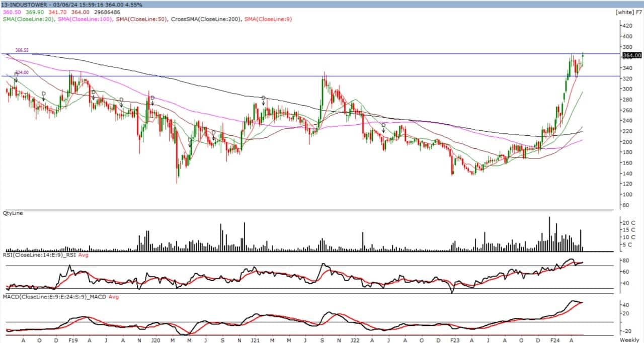Click the SMA(CloseLine:9) red legend entry
The width and height of the screenshot is (644, 343).
click(x=268, y=19)
